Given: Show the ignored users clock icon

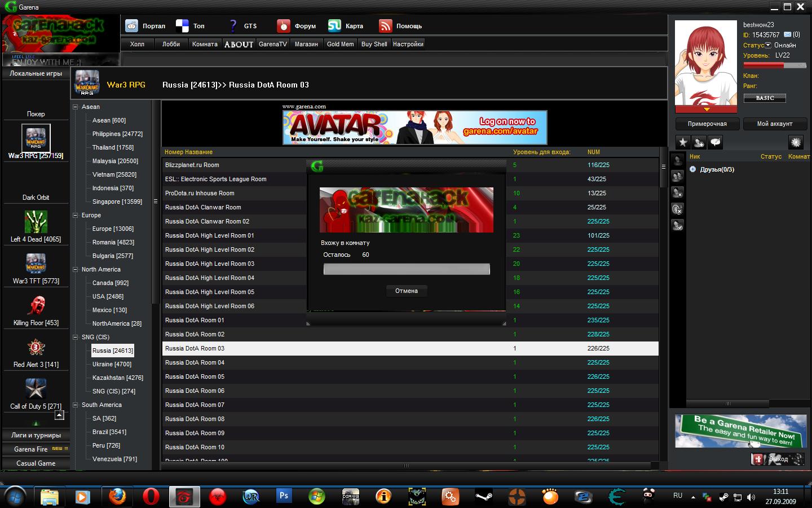Looking at the screenshot, I should tap(678, 209).
